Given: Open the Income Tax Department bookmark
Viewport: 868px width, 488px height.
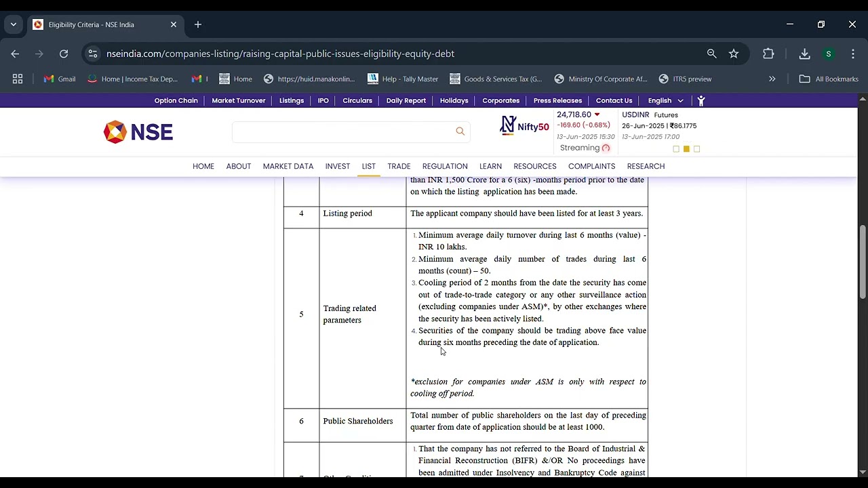Looking at the screenshot, I should tap(133, 79).
